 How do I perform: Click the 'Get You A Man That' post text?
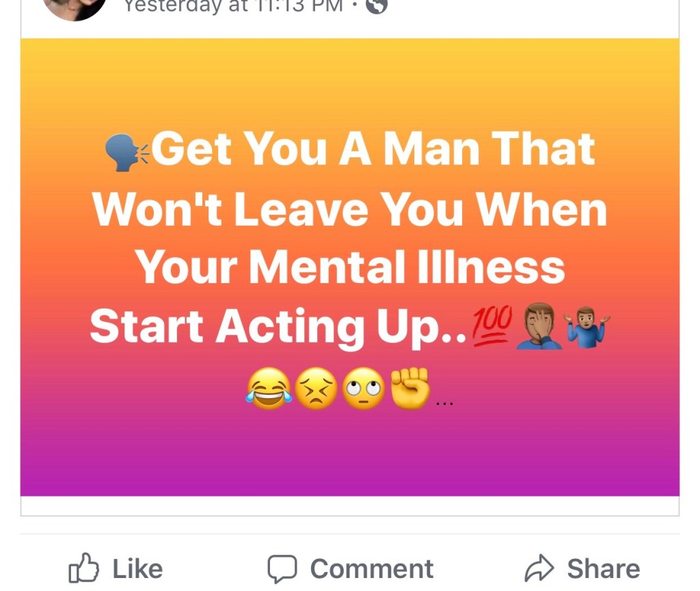coord(373,148)
